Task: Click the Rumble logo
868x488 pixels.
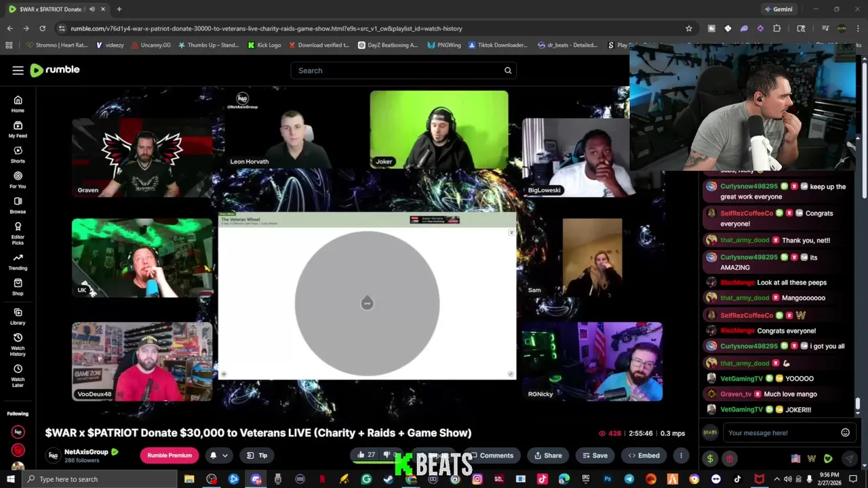Action: (x=55, y=70)
